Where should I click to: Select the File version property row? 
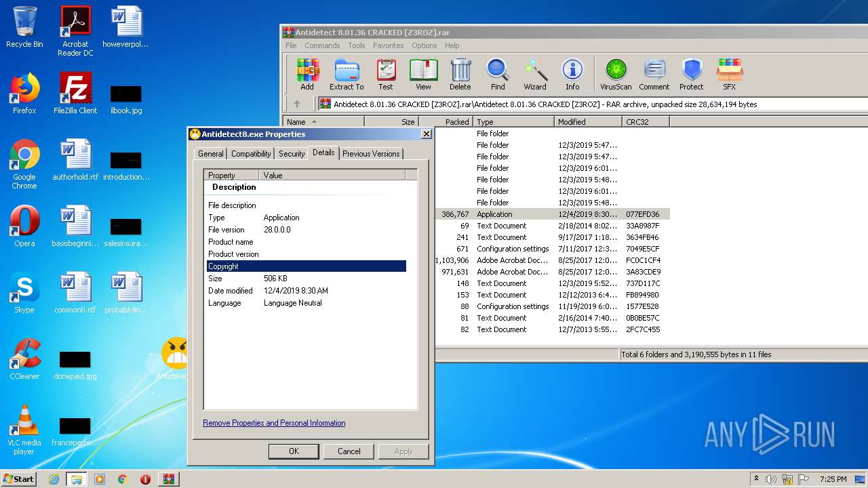point(307,230)
